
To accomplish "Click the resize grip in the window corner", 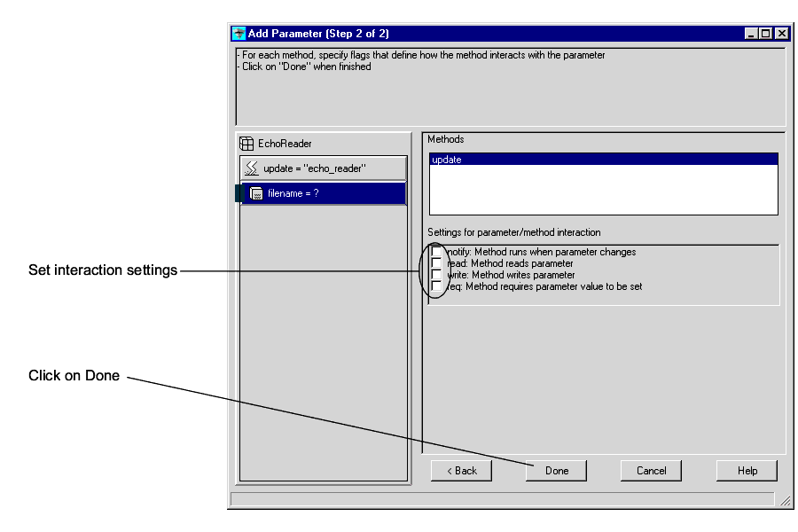I will coord(783,500).
